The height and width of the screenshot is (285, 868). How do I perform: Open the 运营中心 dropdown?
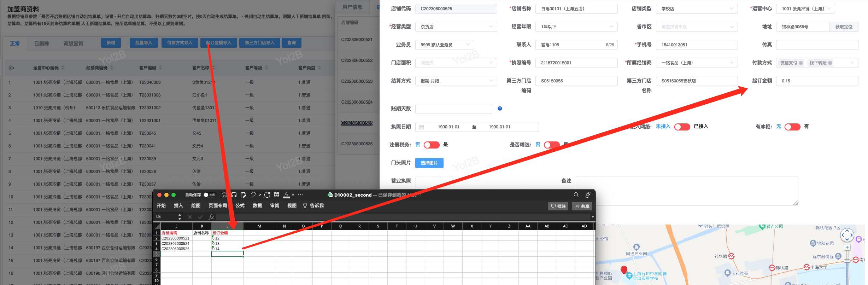click(x=805, y=9)
